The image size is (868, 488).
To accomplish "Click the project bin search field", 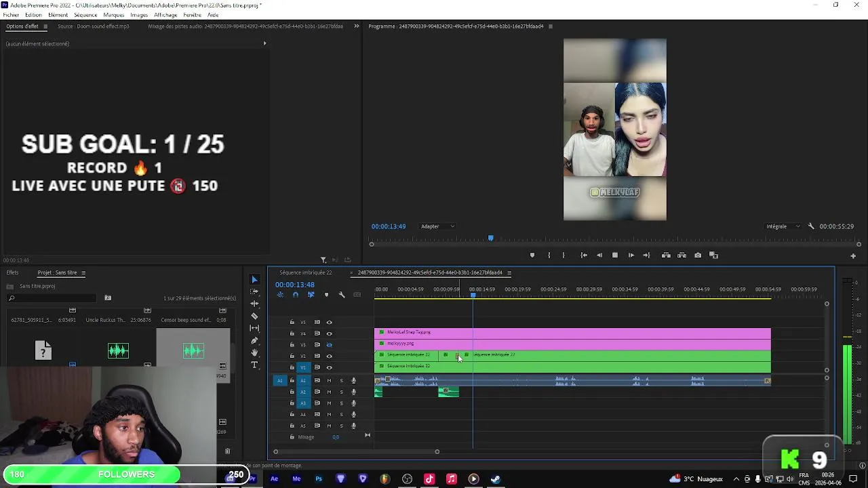I will (52, 298).
